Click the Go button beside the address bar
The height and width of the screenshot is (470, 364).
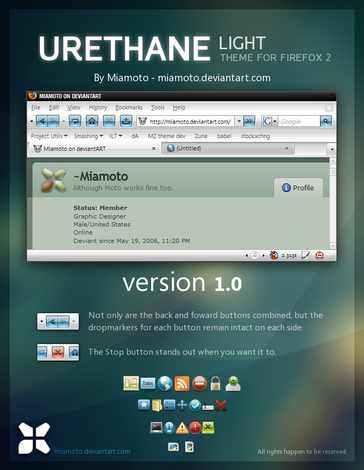pos(249,121)
